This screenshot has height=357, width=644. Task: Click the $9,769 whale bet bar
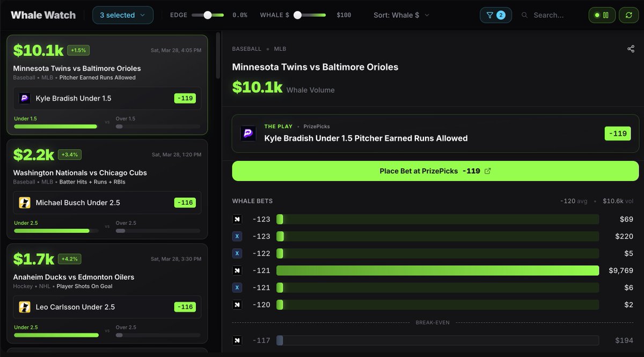coord(437,270)
